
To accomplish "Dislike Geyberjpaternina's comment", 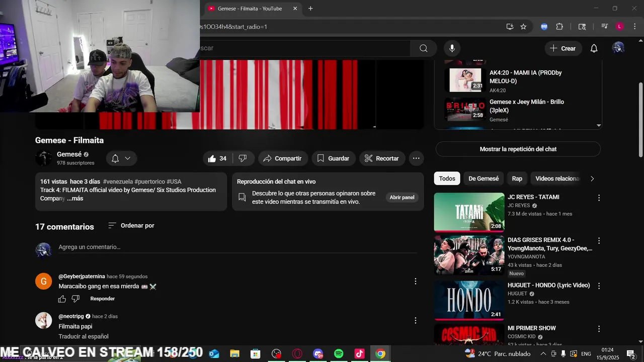I will tap(75, 299).
